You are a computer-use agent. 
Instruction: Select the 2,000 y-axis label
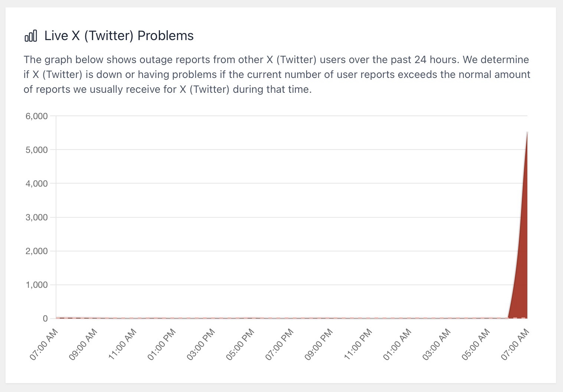pyautogui.click(x=36, y=251)
